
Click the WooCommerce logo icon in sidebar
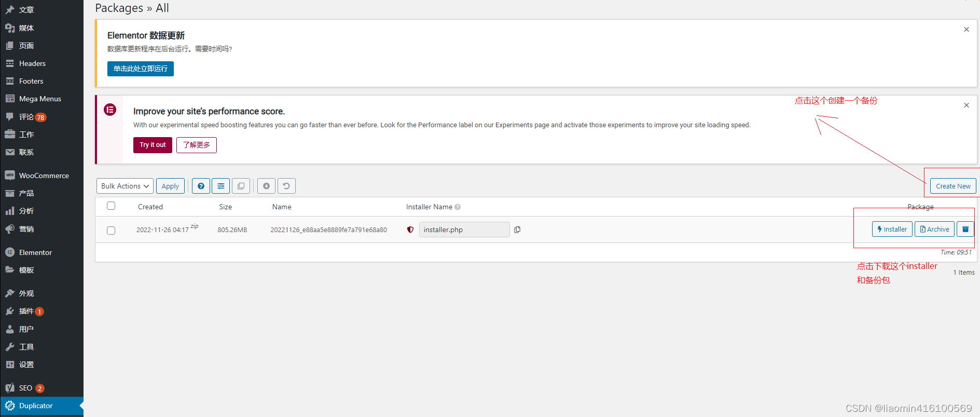click(x=10, y=176)
